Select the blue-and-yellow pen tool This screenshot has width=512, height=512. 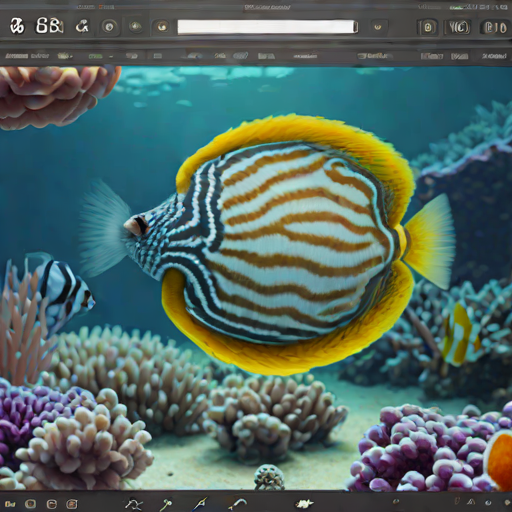coord(201,503)
